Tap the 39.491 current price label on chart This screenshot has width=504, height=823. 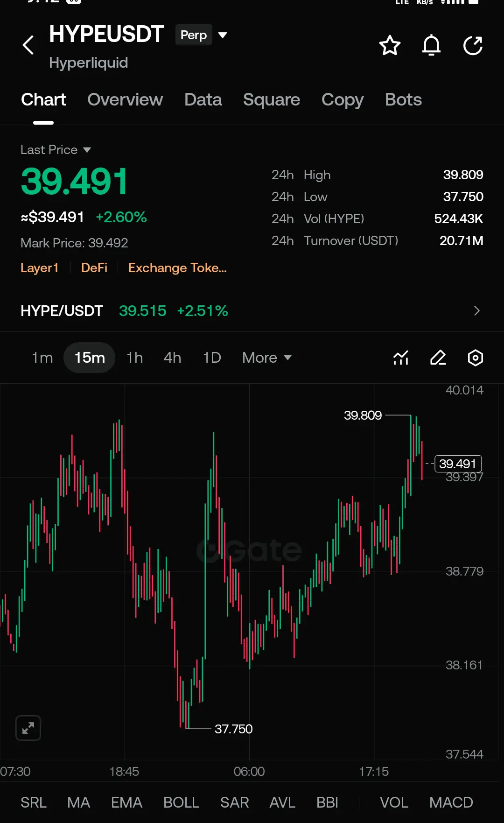[458, 464]
